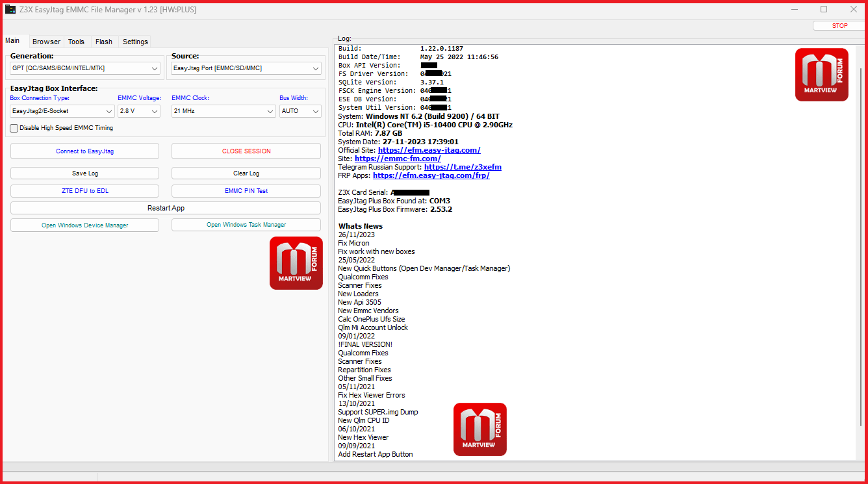Click the Clear Log button

click(x=246, y=173)
